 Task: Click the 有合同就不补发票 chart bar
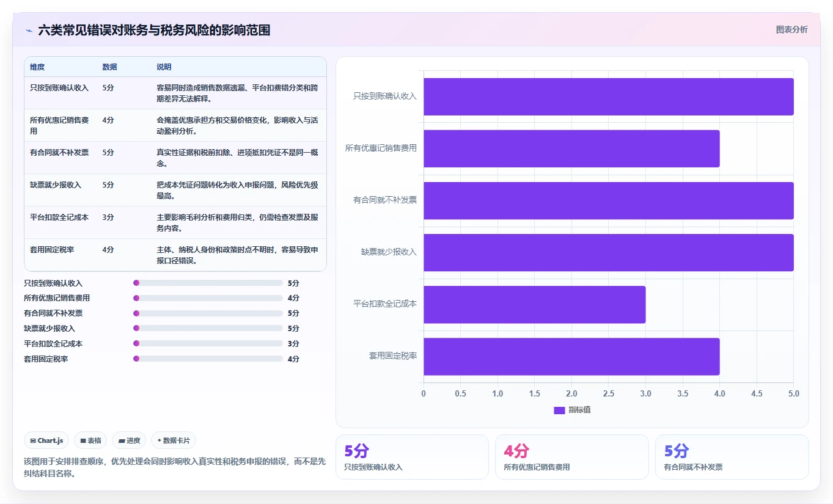pyautogui.click(x=608, y=200)
